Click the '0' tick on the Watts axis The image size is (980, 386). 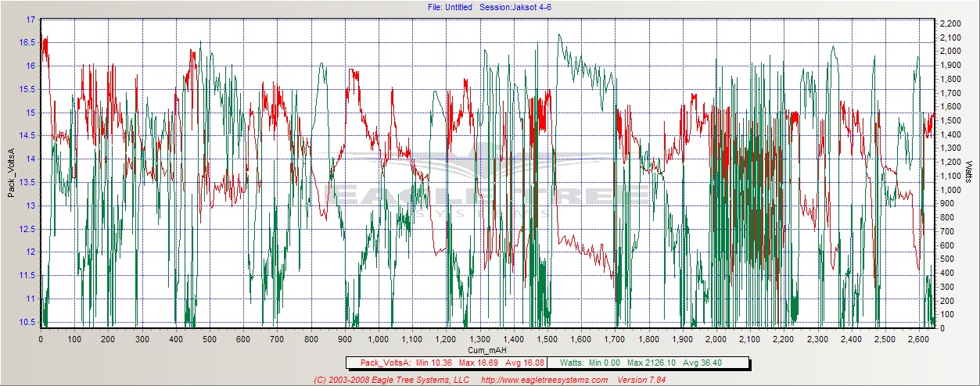coord(943,328)
